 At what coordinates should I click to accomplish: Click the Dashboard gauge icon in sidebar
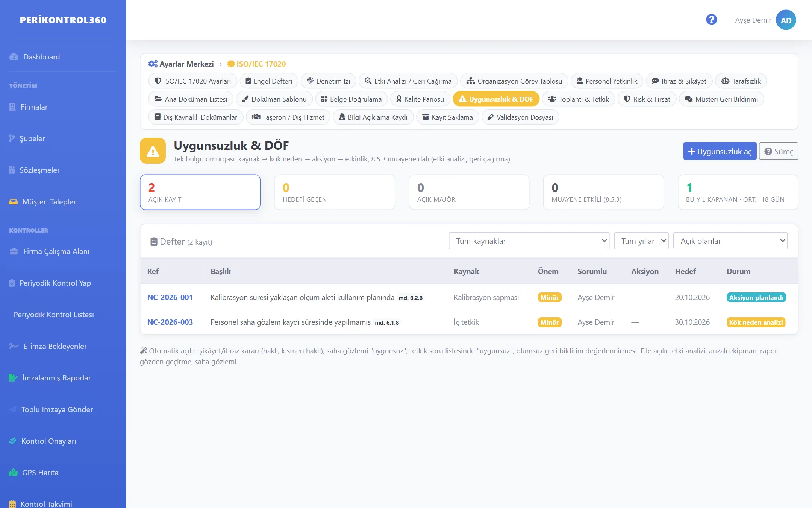pos(14,57)
